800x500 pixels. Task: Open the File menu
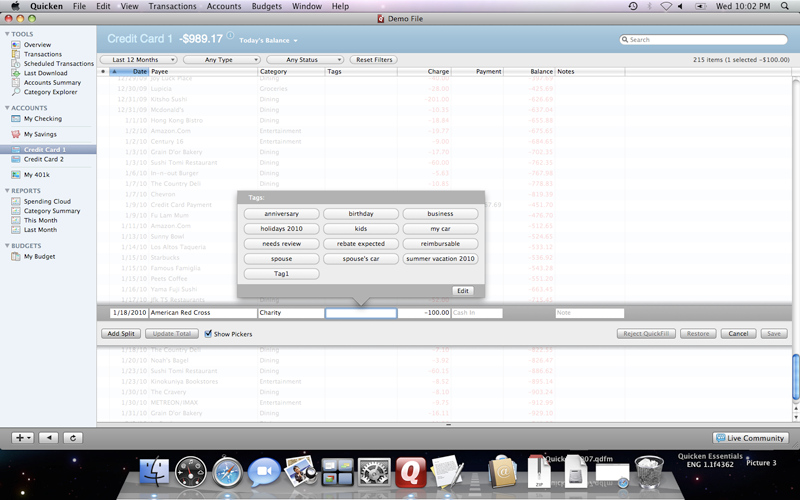[x=79, y=6]
